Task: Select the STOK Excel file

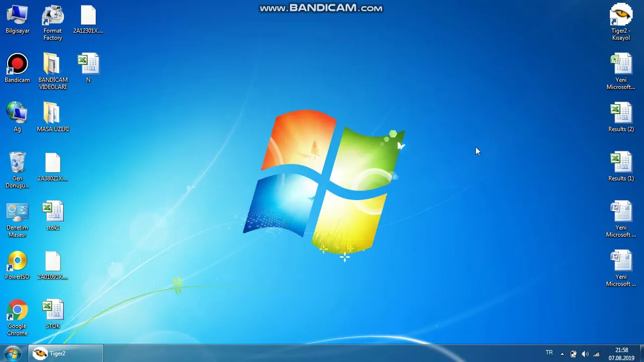Action: [x=52, y=314]
